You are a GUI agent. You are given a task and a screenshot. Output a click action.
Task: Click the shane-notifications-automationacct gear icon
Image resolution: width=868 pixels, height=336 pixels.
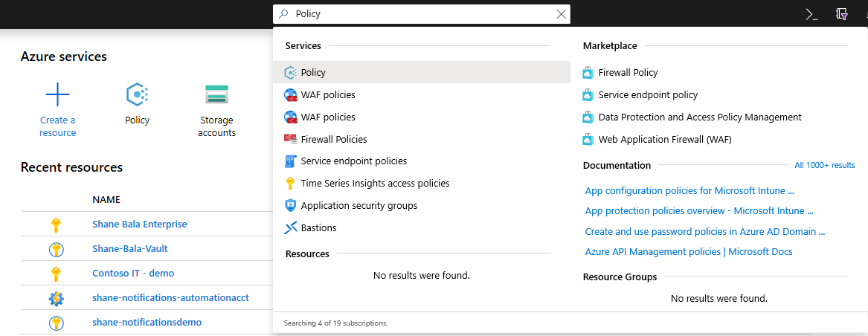pos(57,299)
